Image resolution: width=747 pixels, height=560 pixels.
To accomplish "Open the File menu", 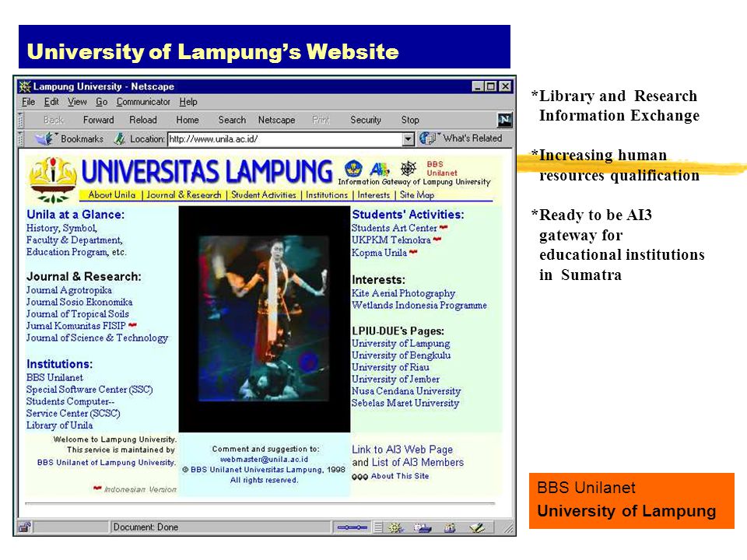I will coord(29,101).
